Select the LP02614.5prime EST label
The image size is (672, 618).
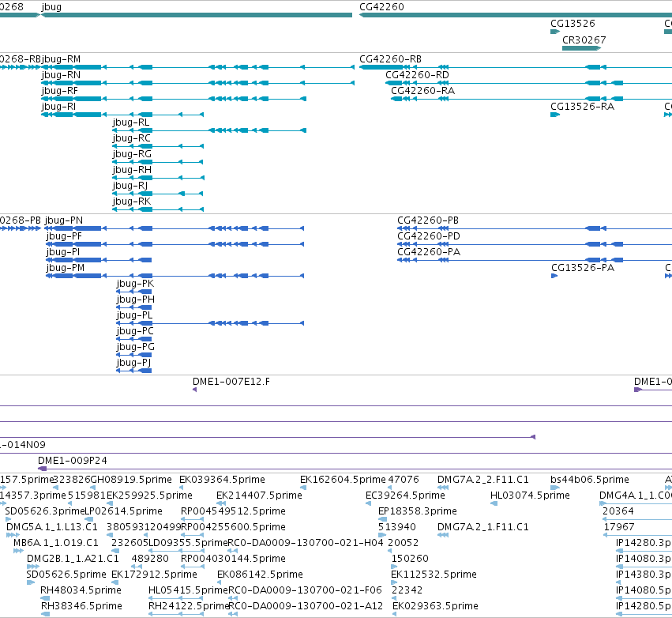tap(123, 511)
